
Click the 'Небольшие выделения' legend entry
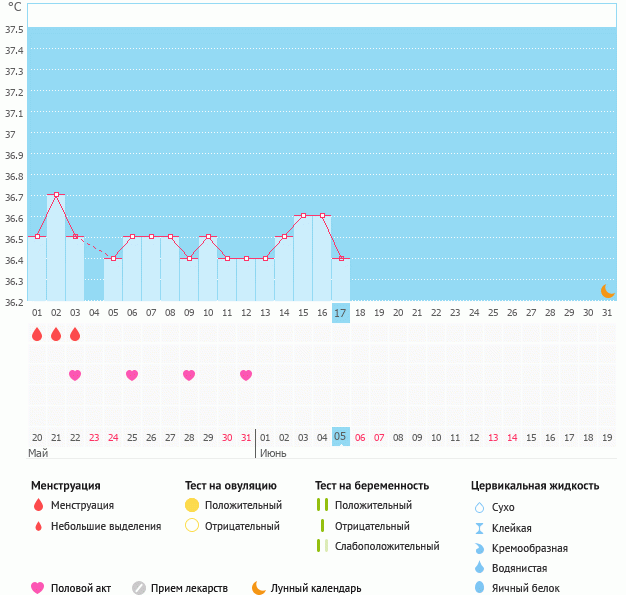point(105,526)
